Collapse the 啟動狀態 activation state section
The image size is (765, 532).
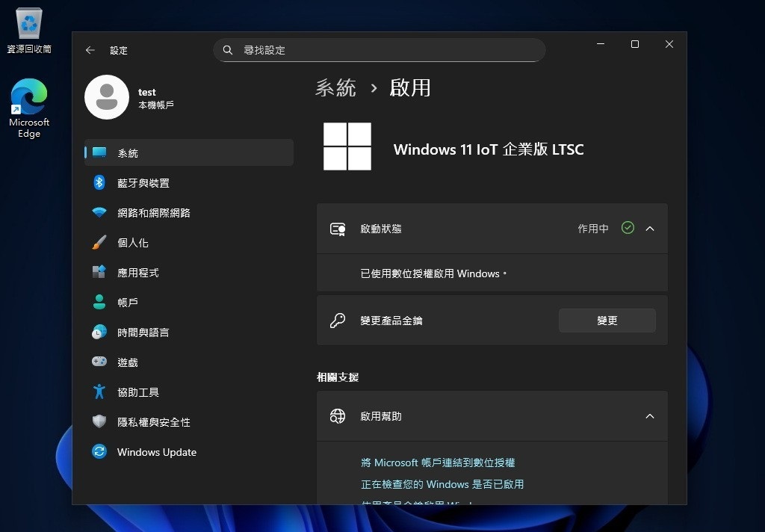click(x=649, y=229)
